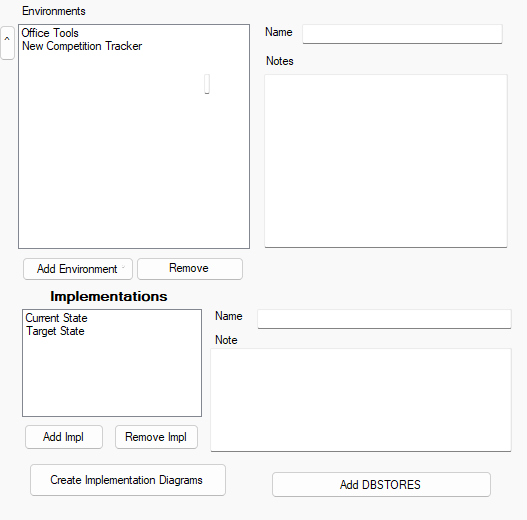Image resolution: width=527 pixels, height=520 pixels.
Task: Click the Add DBSTORES button
Action: click(381, 484)
